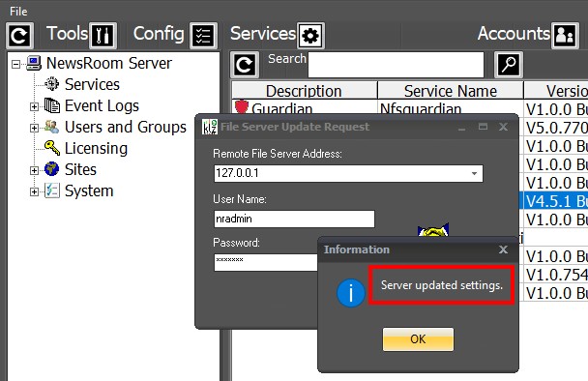Open the Tools wrench icon
The height and width of the screenshot is (381, 588).
[x=103, y=36]
